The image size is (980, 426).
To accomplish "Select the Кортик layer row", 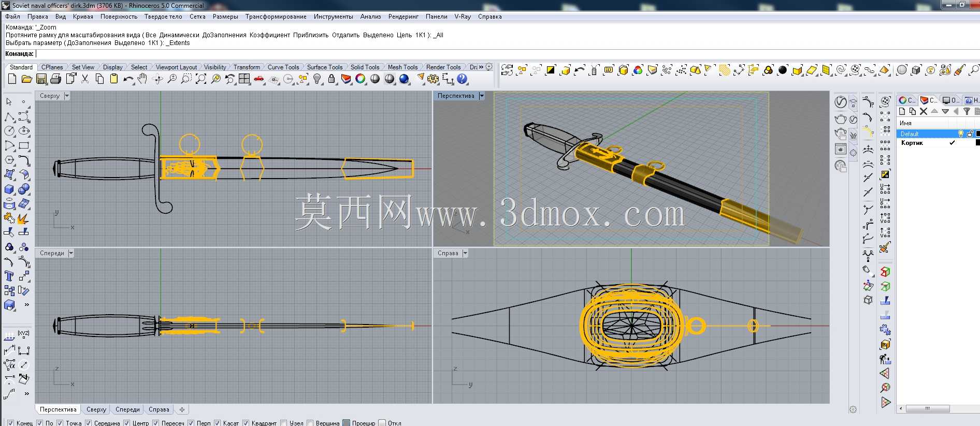I will [938, 142].
